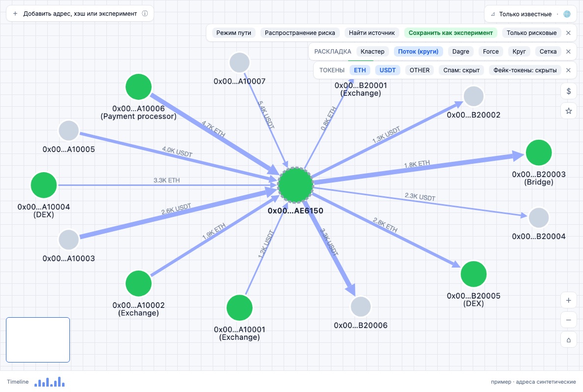The height and width of the screenshot is (392, 583).
Task: Click the Timeline bar chart
Action: pyautogui.click(x=49, y=382)
